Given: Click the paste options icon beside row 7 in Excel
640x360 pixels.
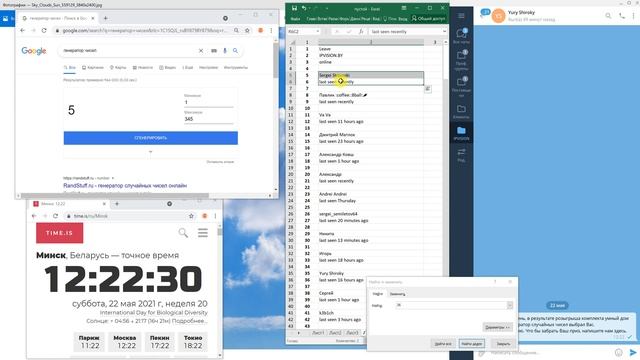Looking at the screenshot, I should coord(428,89).
